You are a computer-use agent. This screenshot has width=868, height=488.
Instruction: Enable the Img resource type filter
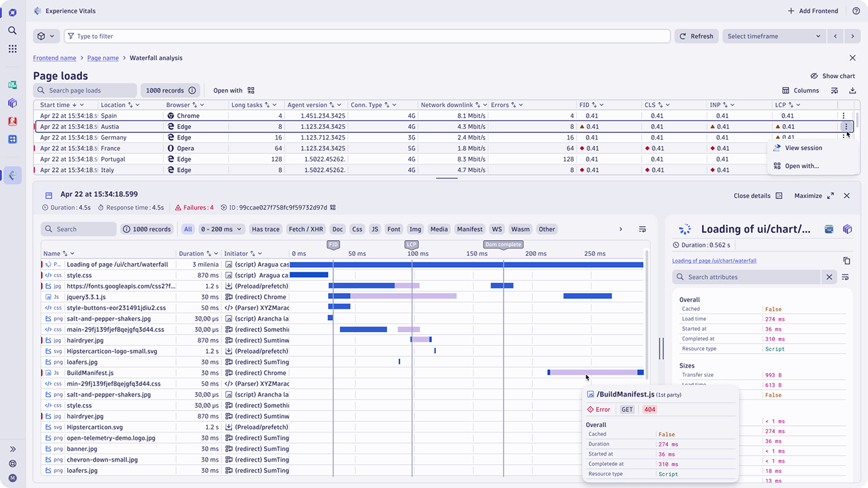click(x=415, y=229)
